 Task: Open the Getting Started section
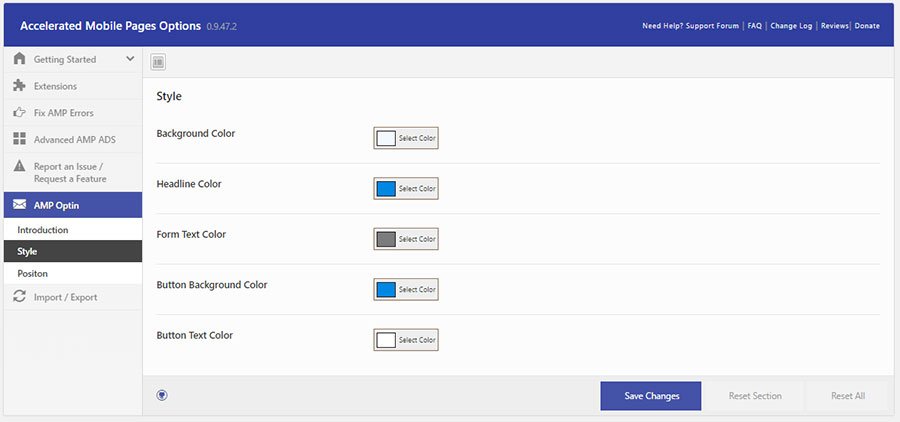pyautogui.click(x=73, y=59)
